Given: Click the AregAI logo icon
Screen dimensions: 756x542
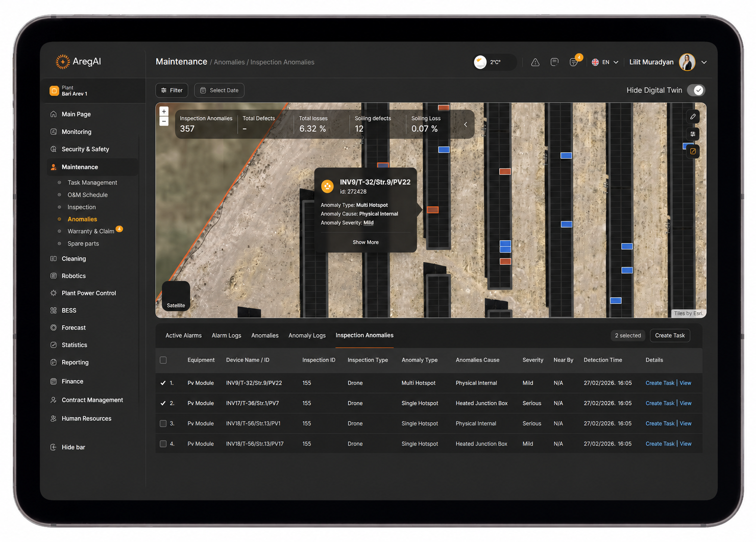Looking at the screenshot, I should 63,62.
